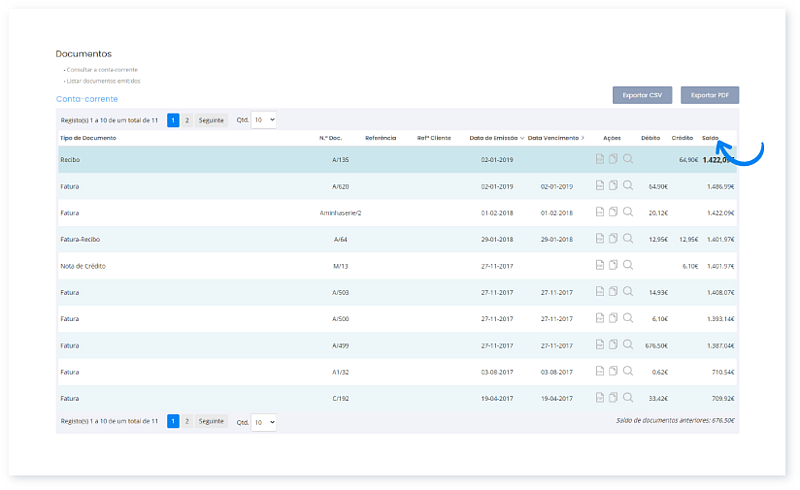Open PDF icon for Fatura A/499
800x490 pixels.
(599, 345)
